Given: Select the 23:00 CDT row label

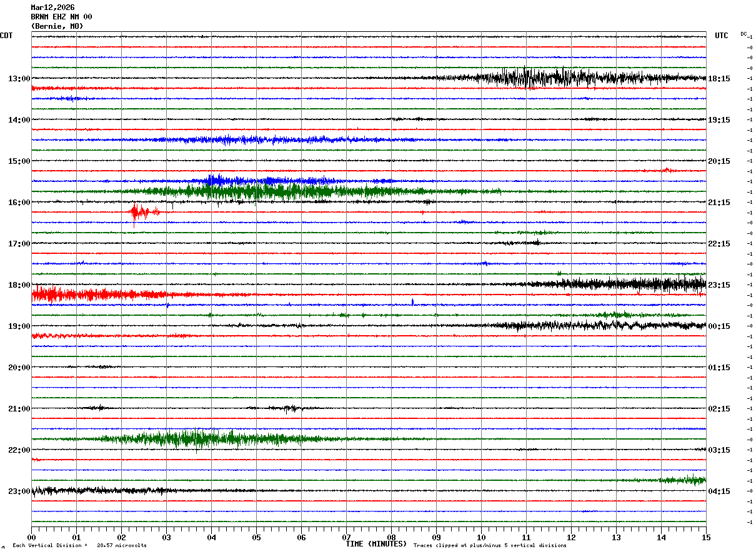Looking at the screenshot, I should click(x=19, y=491).
